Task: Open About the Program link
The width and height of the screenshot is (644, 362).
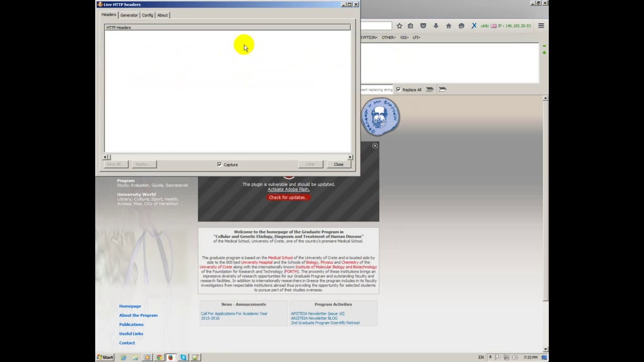Action: (x=138, y=315)
